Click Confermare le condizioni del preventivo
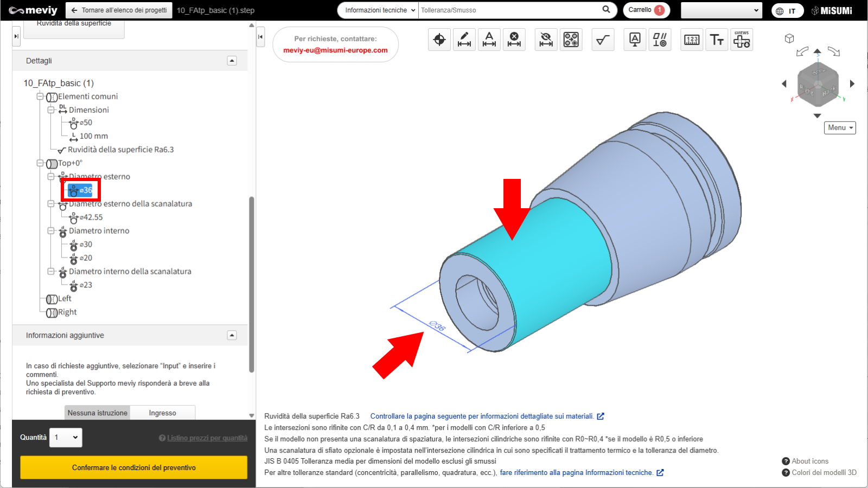This screenshot has height=488, width=868. coord(133,467)
